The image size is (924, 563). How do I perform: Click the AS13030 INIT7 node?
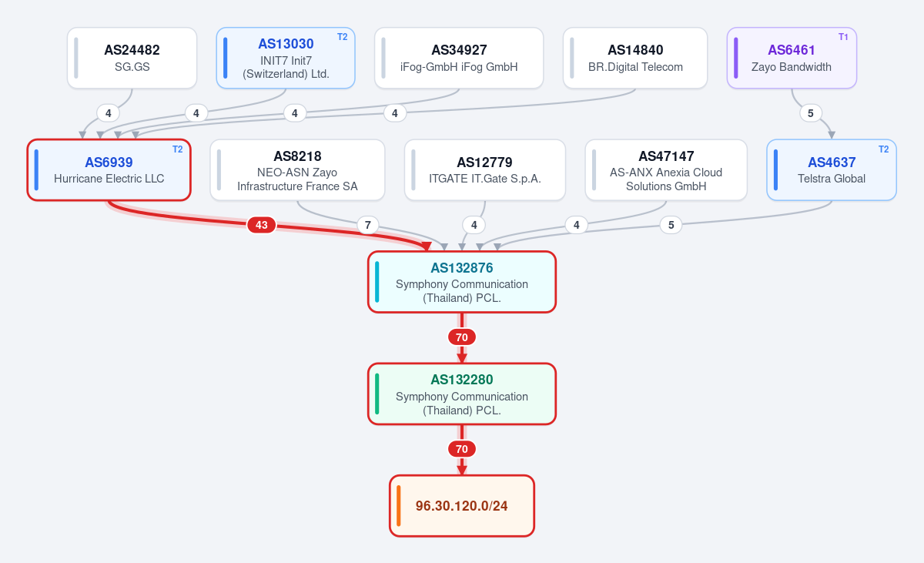286,58
